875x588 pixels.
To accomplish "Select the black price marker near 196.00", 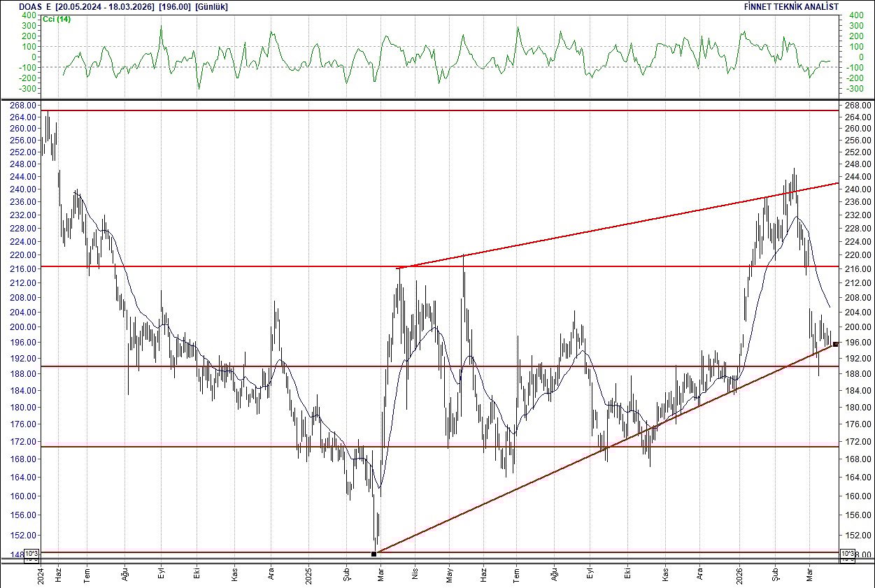I will (834, 343).
